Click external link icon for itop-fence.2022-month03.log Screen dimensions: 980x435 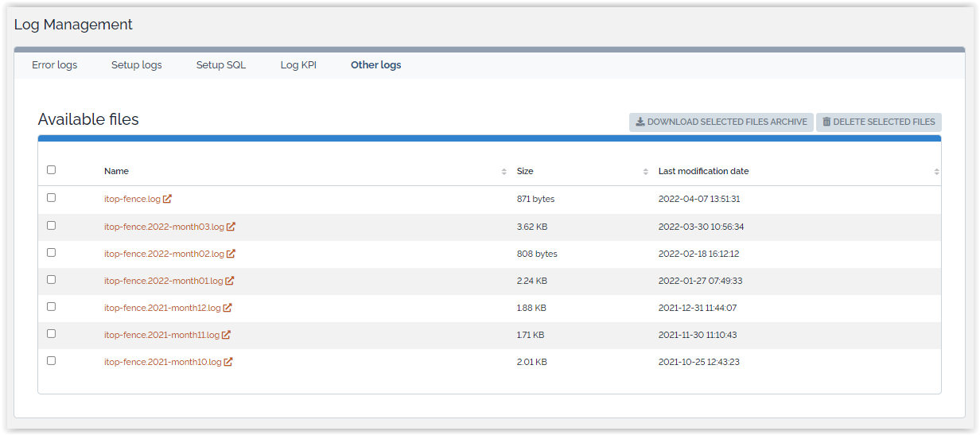coord(231,227)
